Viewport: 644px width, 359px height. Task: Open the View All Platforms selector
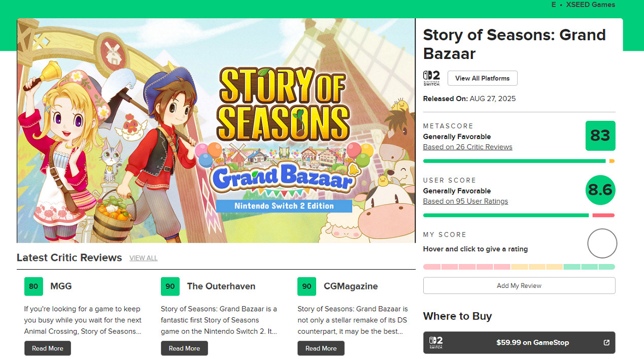coord(482,78)
